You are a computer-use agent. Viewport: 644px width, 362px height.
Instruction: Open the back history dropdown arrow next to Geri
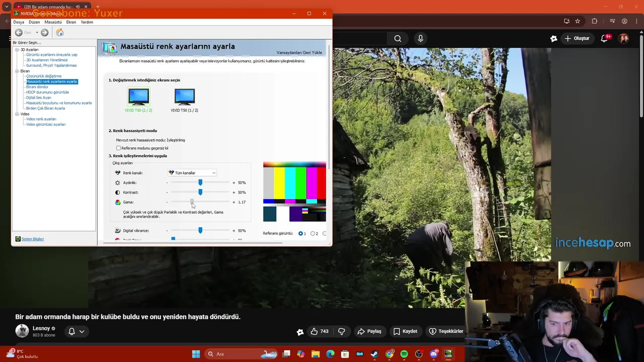(37, 33)
